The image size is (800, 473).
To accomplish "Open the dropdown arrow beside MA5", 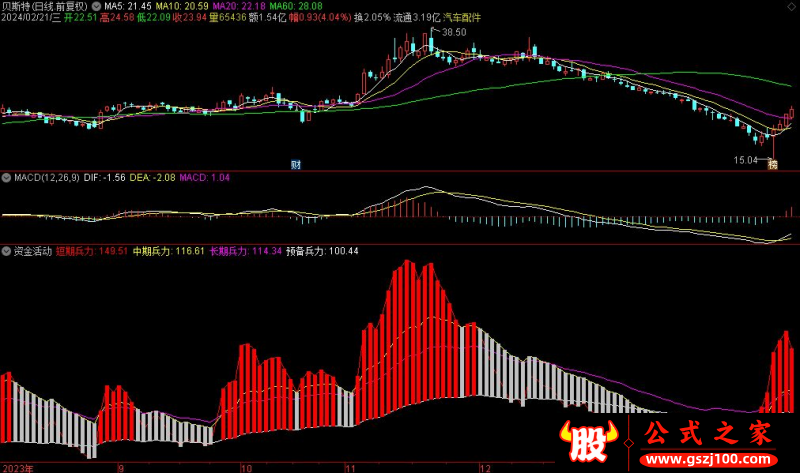I will pyautogui.click(x=95, y=6).
